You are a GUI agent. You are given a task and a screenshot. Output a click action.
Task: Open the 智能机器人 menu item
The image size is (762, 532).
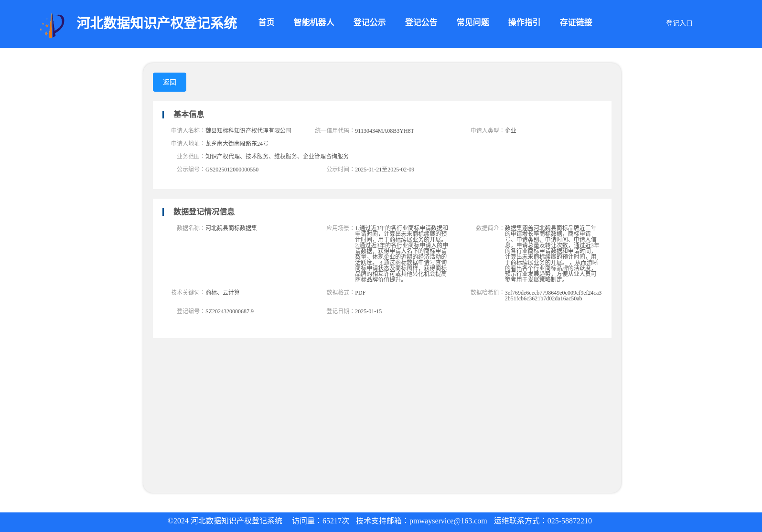[x=314, y=22]
